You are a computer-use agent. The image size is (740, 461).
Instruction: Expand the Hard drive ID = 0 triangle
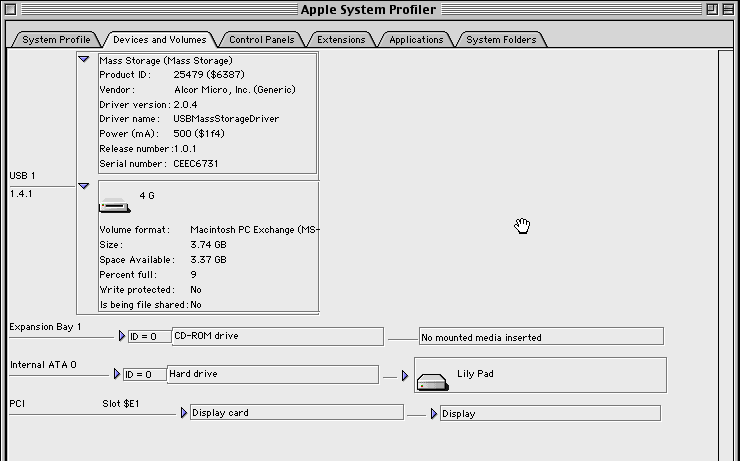tap(117, 374)
